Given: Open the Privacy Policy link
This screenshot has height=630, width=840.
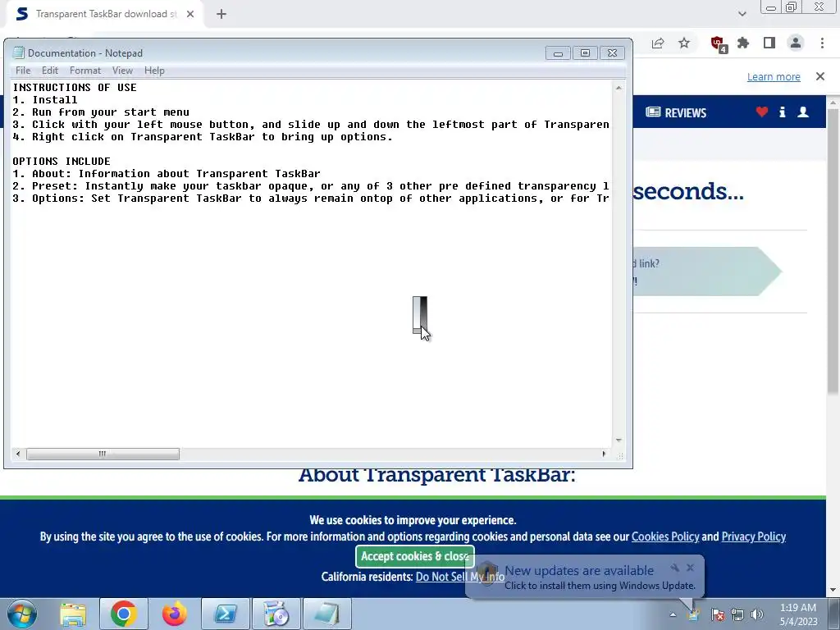Looking at the screenshot, I should click(754, 536).
